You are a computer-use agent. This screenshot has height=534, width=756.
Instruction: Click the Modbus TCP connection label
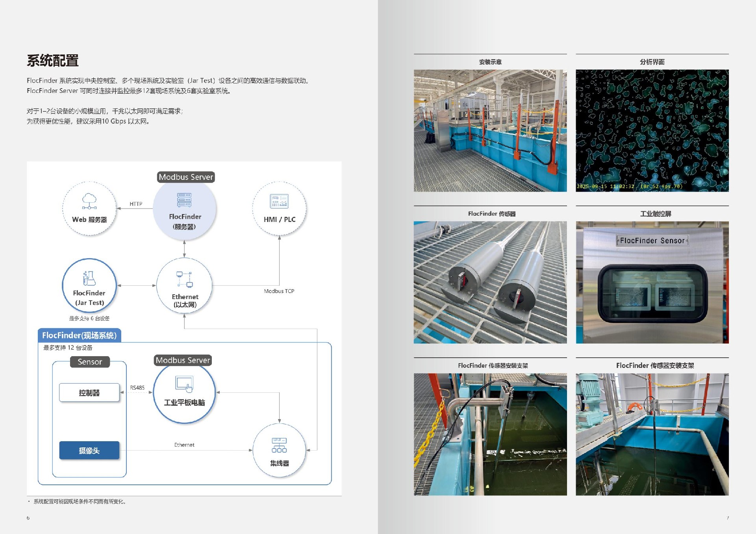pyautogui.click(x=279, y=291)
